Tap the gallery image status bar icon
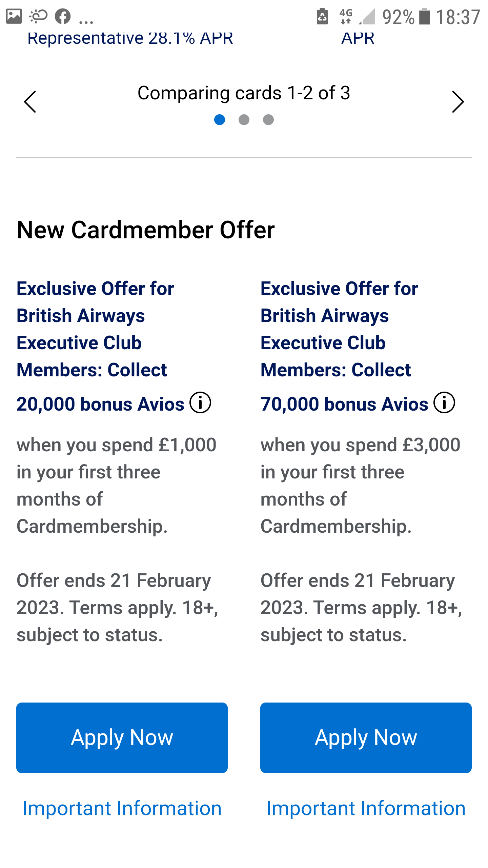This screenshot has height=868, width=488. (14, 16)
